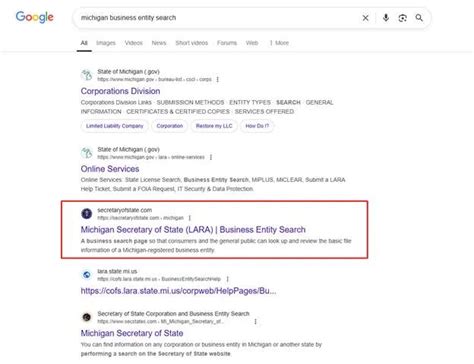
Task: Click the secstates.com result favicon
Action: point(87,317)
